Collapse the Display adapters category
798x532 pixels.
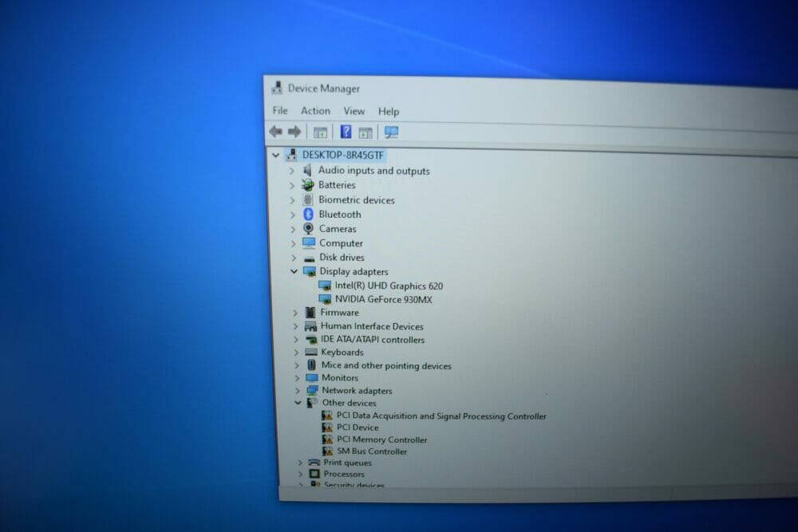tap(294, 272)
